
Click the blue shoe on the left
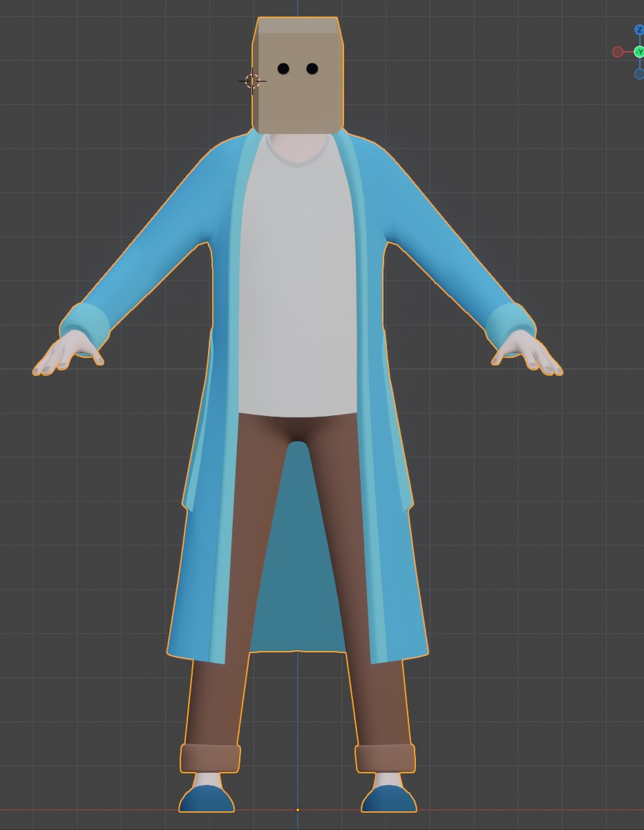(x=207, y=799)
